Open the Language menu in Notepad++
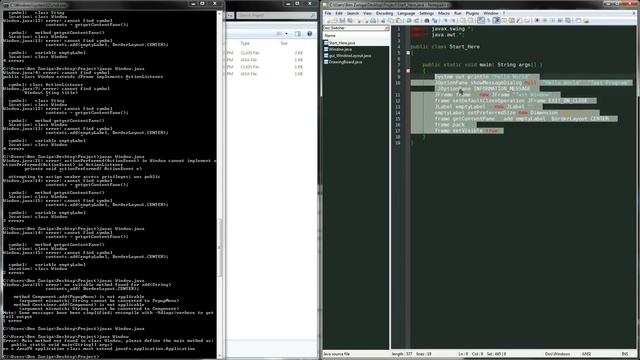 [x=406, y=13]
